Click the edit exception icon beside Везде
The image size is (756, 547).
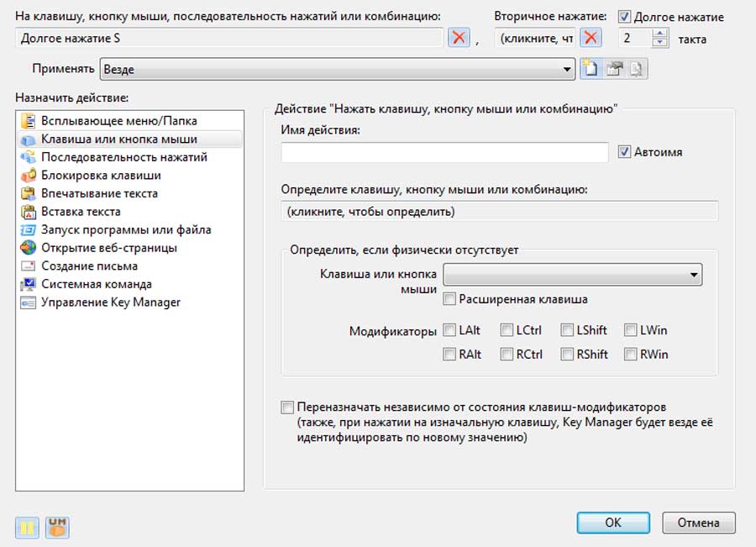[614, 69]
